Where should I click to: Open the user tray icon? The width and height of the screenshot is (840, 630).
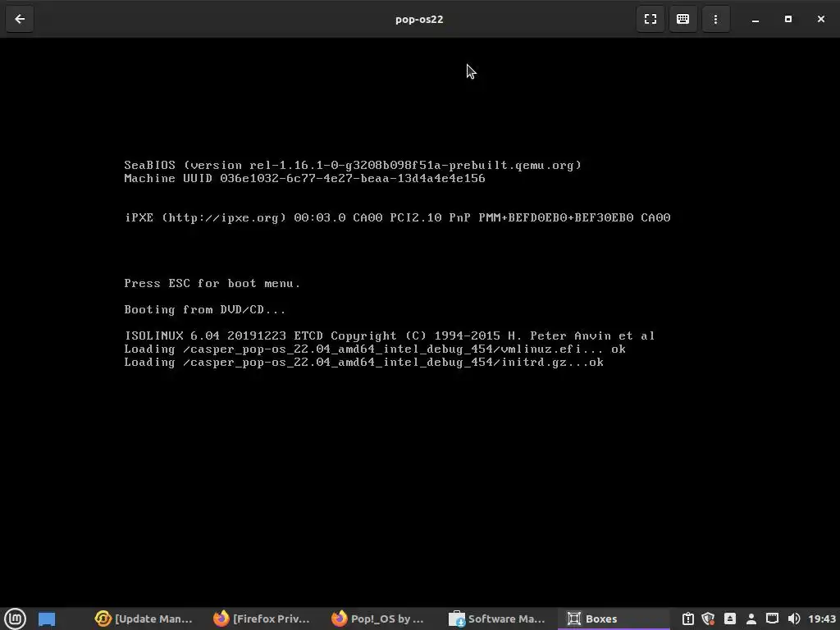tap(751, 619)
